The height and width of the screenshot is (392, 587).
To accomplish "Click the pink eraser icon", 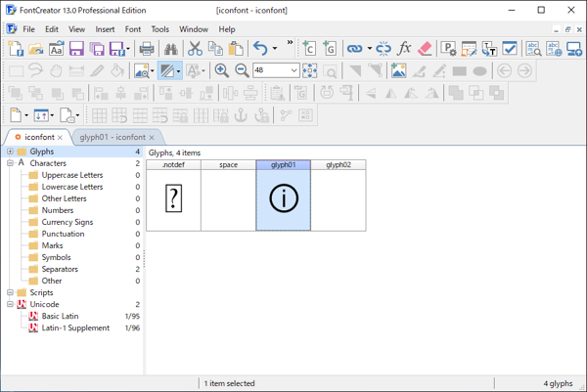I will [425, 49].
